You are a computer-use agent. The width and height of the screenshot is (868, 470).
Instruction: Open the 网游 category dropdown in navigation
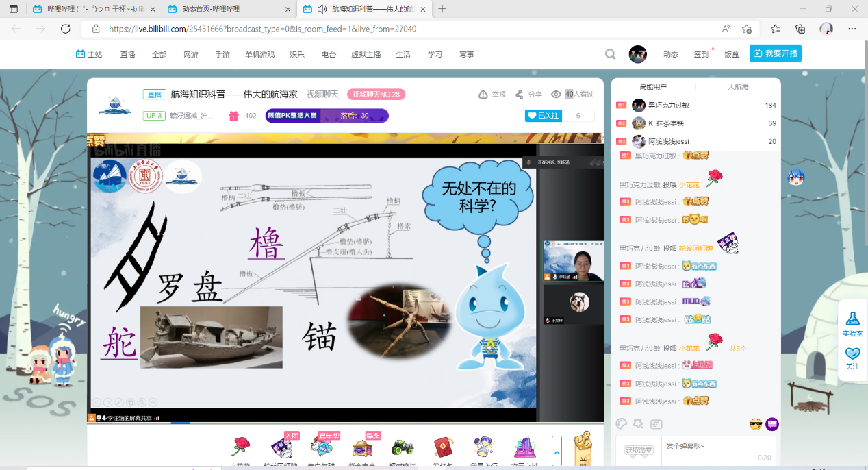[191, 54]
